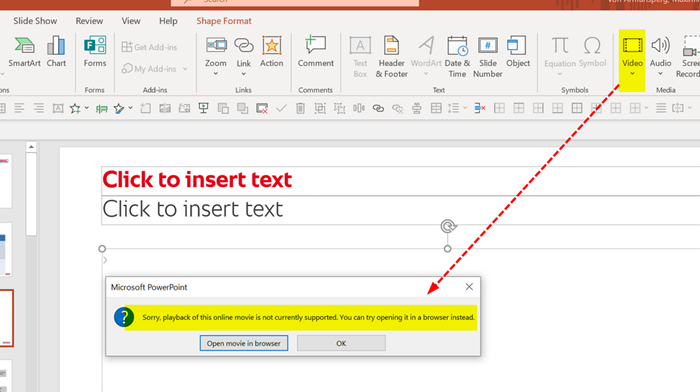Click the distribute horizontally icon
Screen dimensions: 700x392
[358, 108]
